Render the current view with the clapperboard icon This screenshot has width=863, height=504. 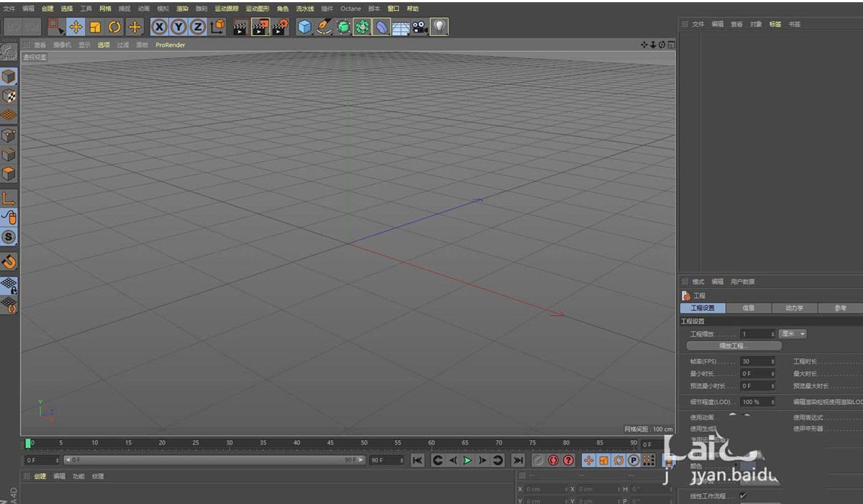point(240,27)
